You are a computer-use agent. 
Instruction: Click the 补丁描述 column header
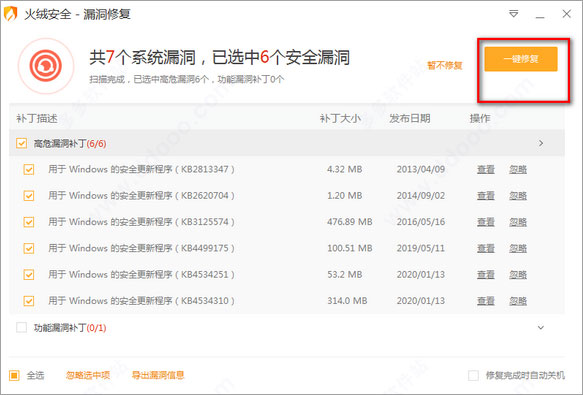[37, 119]
